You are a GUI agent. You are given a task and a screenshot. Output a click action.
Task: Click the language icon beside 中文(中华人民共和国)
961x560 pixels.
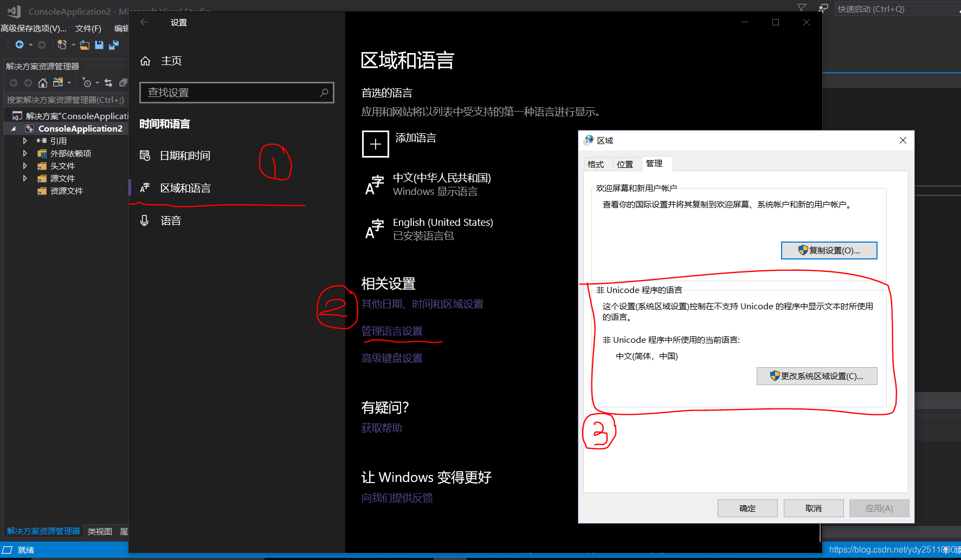[x=375, y=185]
